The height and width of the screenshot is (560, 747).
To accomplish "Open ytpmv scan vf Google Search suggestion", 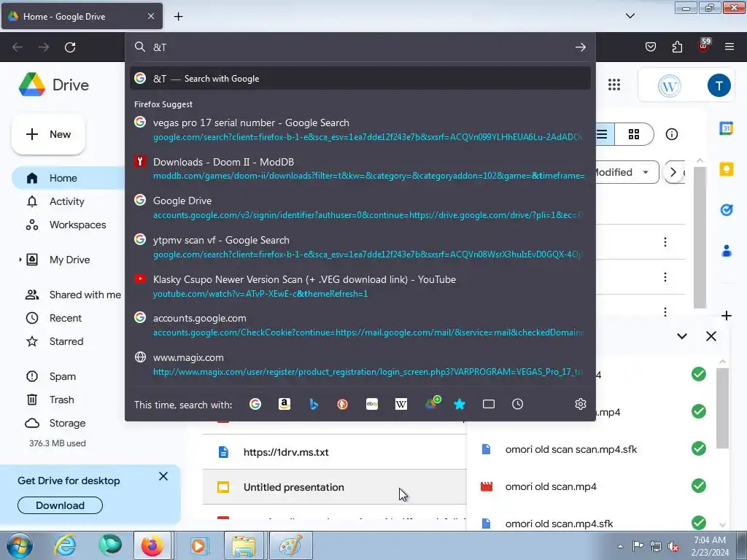I will (x=360, y=247).
